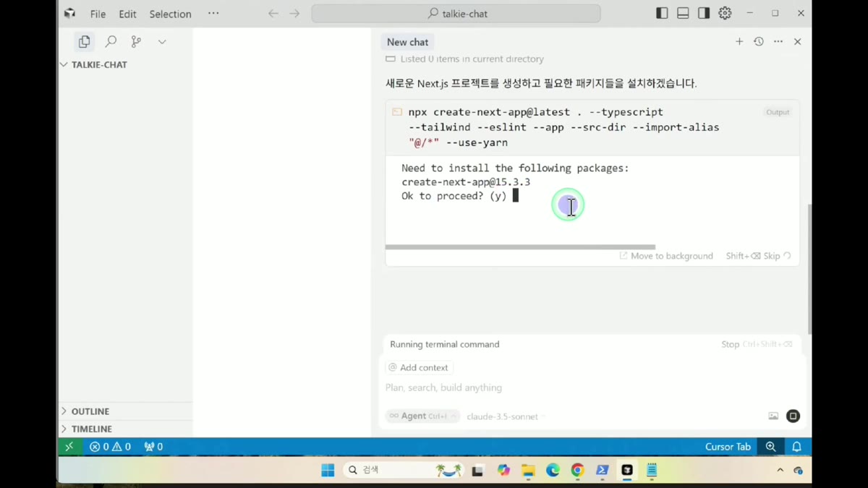
Task: Open errors and warnings status indicator
Action: click(x=110, y=447)
